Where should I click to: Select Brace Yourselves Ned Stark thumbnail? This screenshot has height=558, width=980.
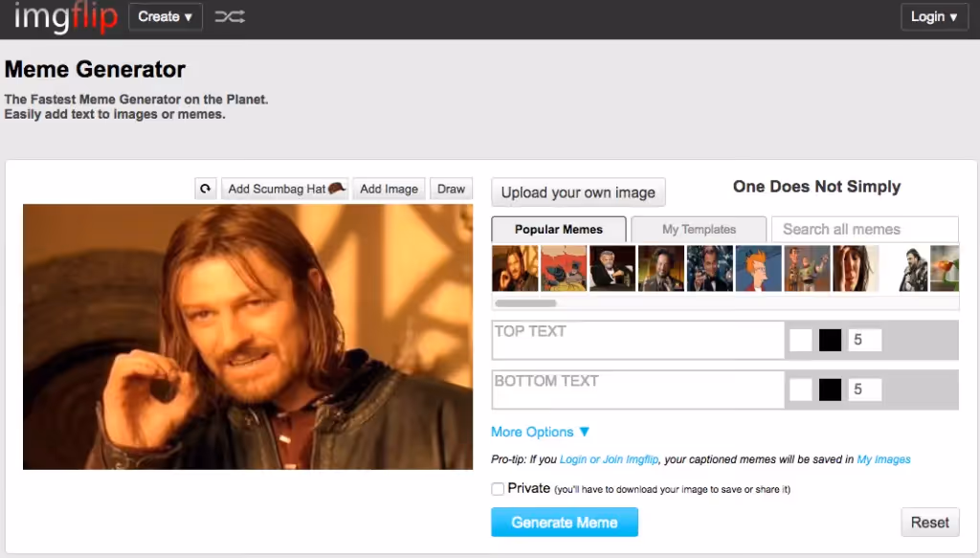(905, 268)
